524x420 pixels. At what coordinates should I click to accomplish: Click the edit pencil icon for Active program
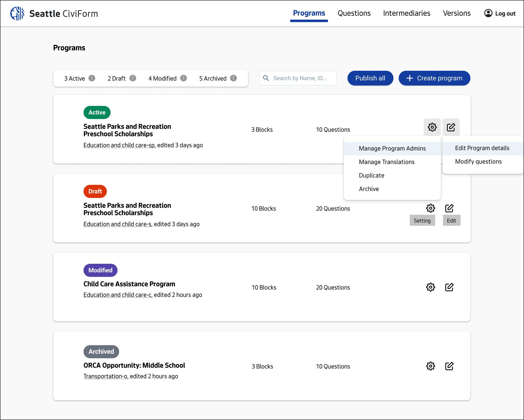[x=451, y=127]
